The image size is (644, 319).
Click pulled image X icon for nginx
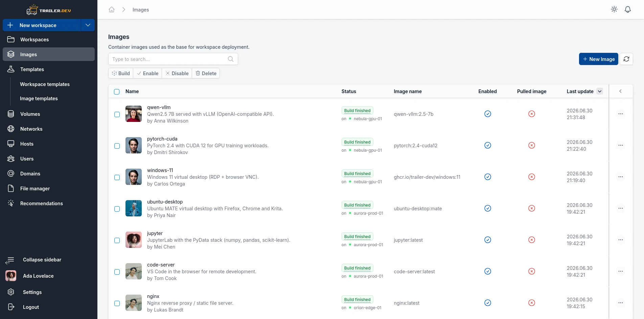(532, 303)
